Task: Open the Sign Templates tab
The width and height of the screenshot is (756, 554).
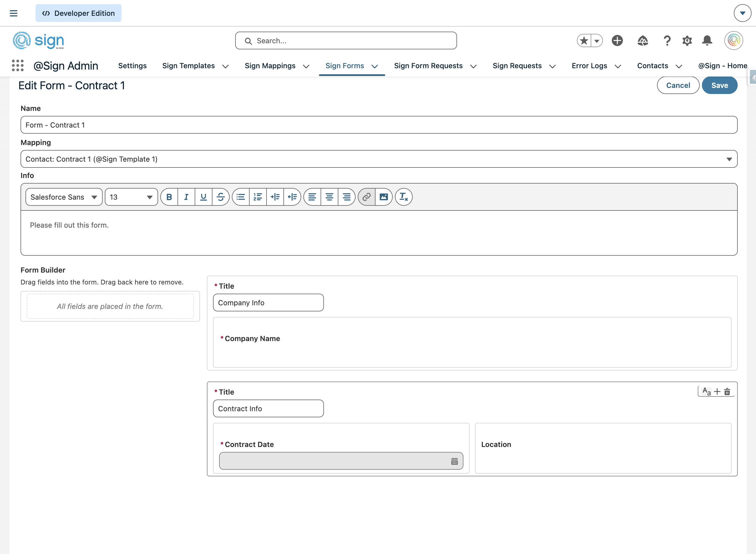Action: pos(188,66)
